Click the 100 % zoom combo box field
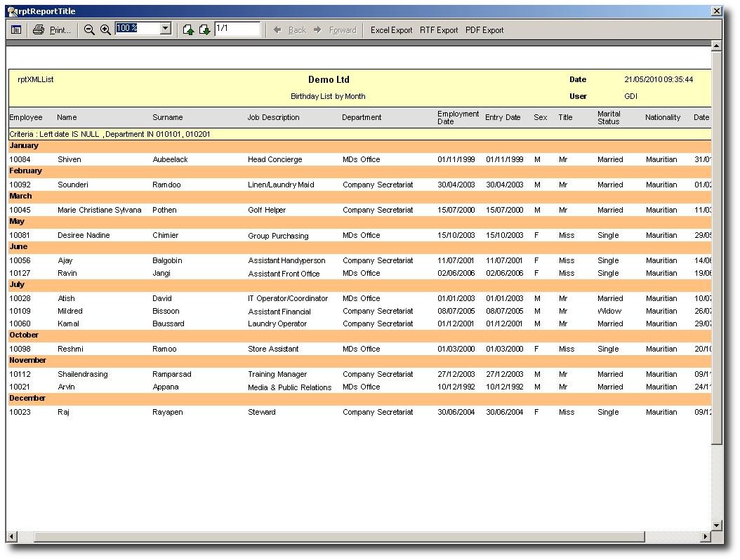This screenshot has height=560, width=740. [x=138, y=29]
